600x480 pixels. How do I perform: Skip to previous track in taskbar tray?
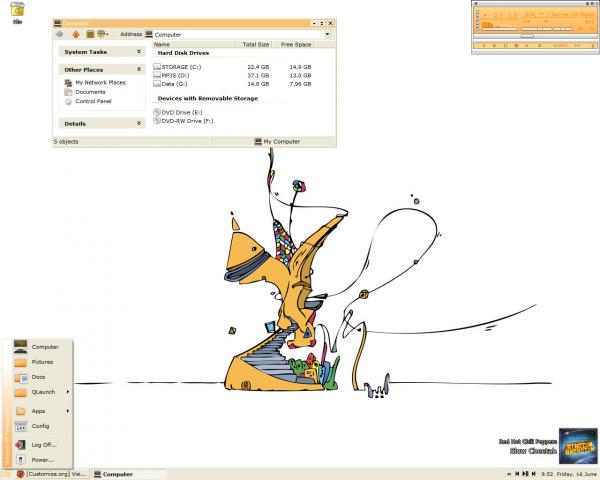point(517,474)
